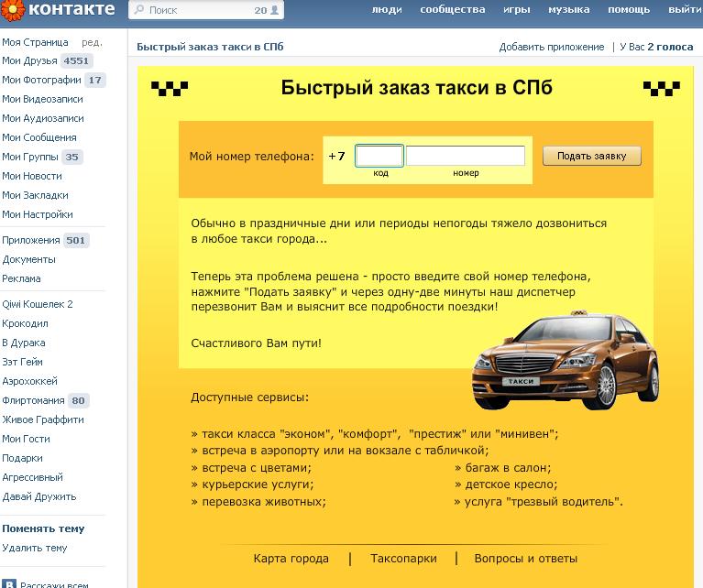Image resolution: width=703 pixels, height=588 pixels.
Task: Open the Мои Гости app
Action: tap(26, 439)
